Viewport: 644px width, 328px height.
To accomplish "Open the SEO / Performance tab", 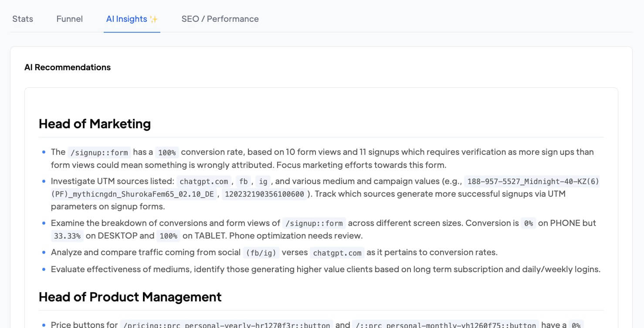I will 220,19.
